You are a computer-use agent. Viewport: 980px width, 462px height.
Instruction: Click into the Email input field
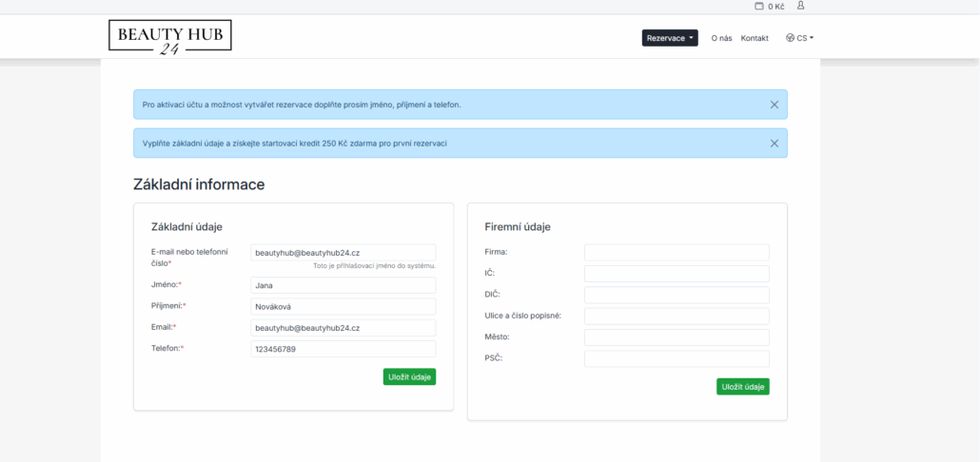[343, 328]
